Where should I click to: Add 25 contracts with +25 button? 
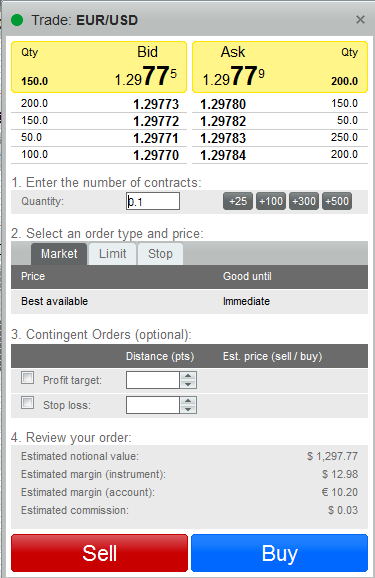point(238,201)
